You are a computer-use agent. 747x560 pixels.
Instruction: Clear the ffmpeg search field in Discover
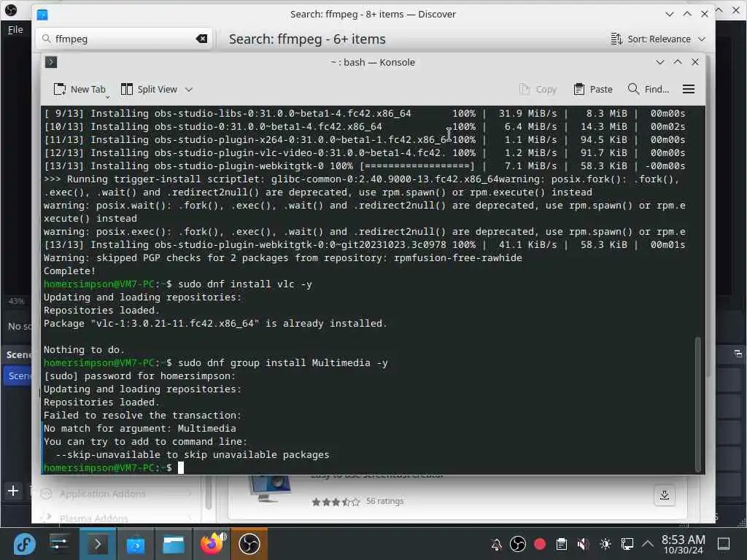[201, 39]
